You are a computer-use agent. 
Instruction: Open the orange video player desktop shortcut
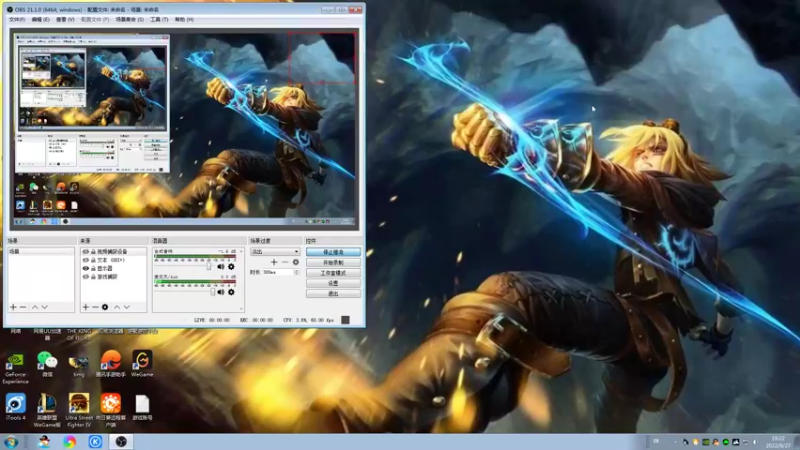click(x=111, y=410)
